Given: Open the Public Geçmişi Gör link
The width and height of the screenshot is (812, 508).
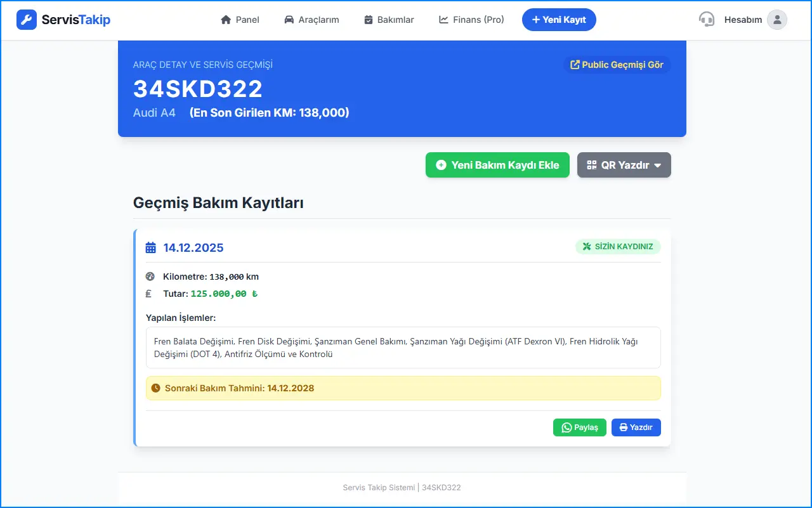Looking at the screenshot, I should click(x=617, y=65).
